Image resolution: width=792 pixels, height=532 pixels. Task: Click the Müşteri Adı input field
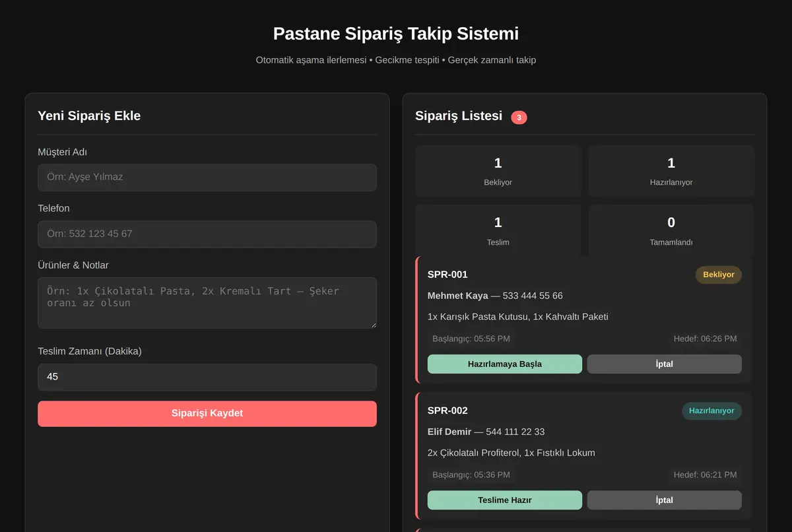207,178
